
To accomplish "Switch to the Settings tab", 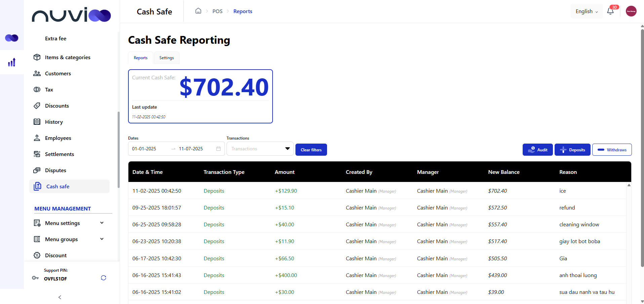I will pos(166,58).
